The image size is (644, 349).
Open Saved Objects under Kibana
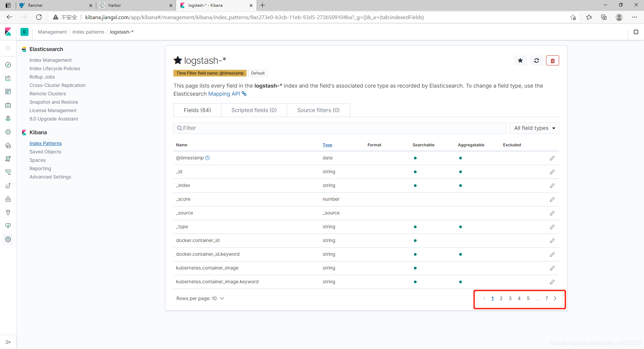coord(45,152)
